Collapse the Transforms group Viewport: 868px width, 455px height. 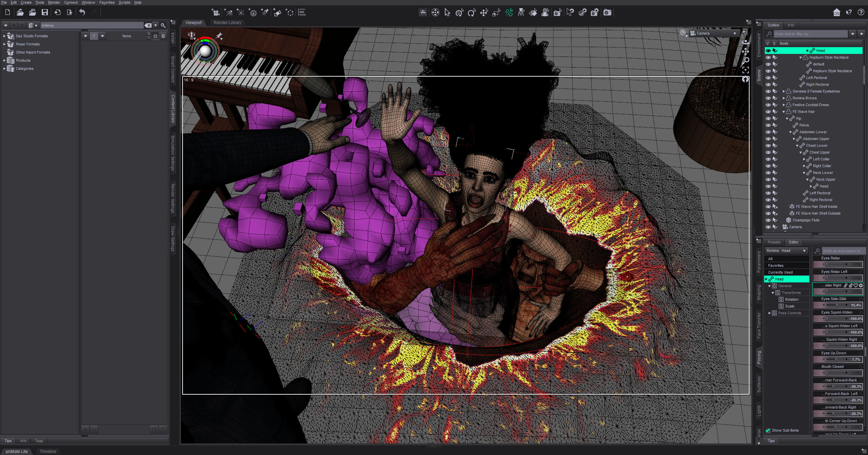pos(773,293)
